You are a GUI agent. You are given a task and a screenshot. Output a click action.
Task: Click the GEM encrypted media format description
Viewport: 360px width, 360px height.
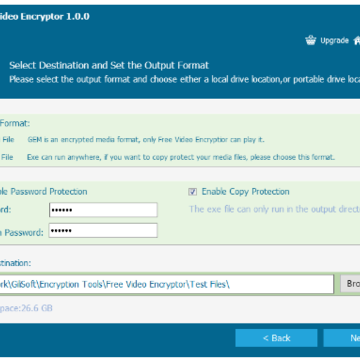(146, 140)
